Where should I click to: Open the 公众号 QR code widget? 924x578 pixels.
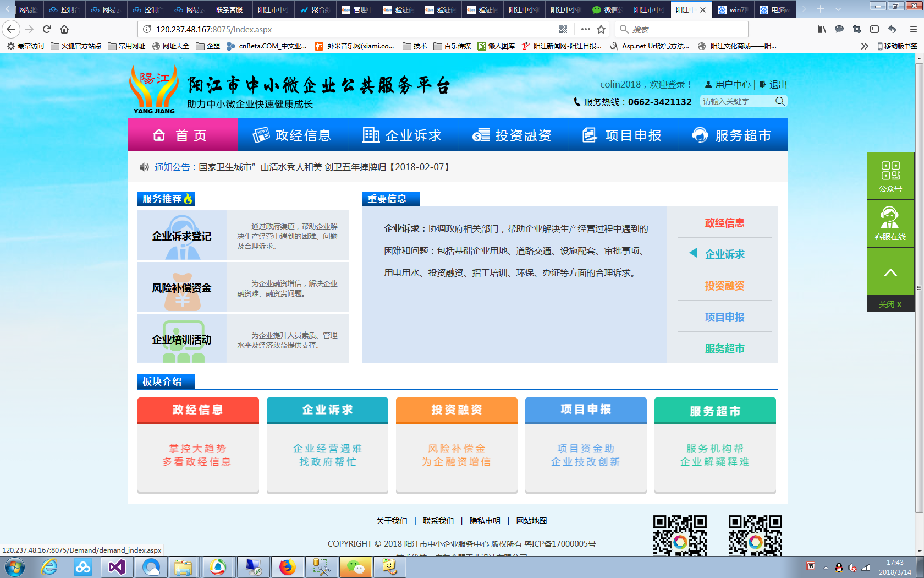890,176
